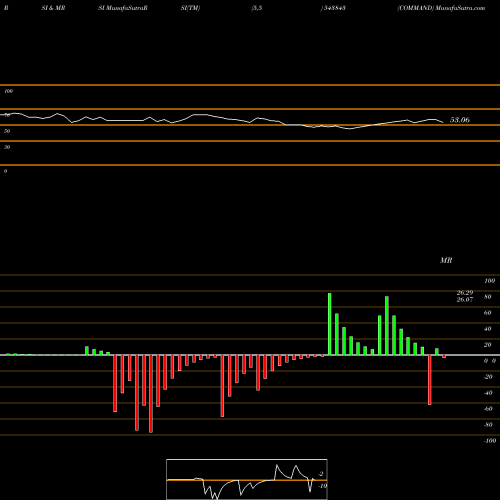The height and width of the screenshot is (500, 500).
Task: Click the RSI value 53.06 label
Action: [x=460, y=120]
